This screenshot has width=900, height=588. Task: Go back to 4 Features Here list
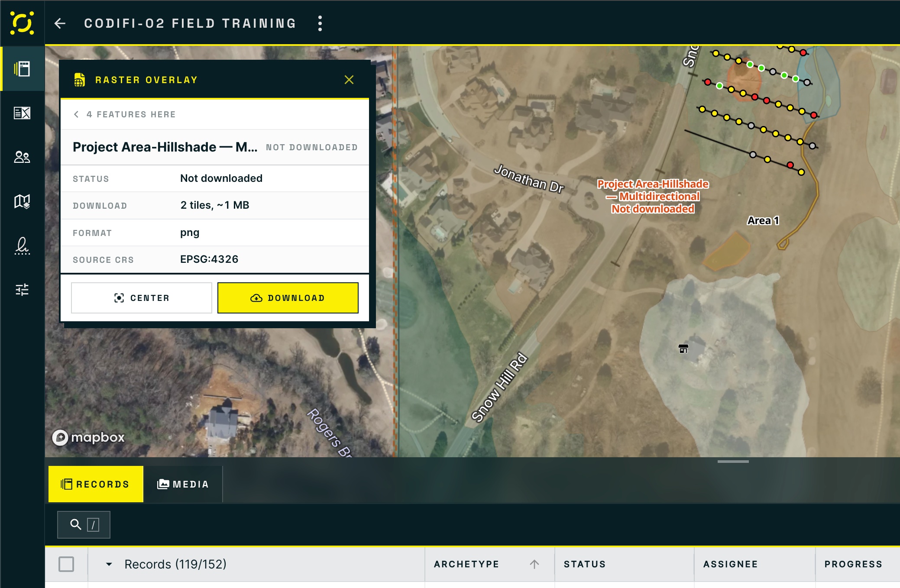(125, 114)
